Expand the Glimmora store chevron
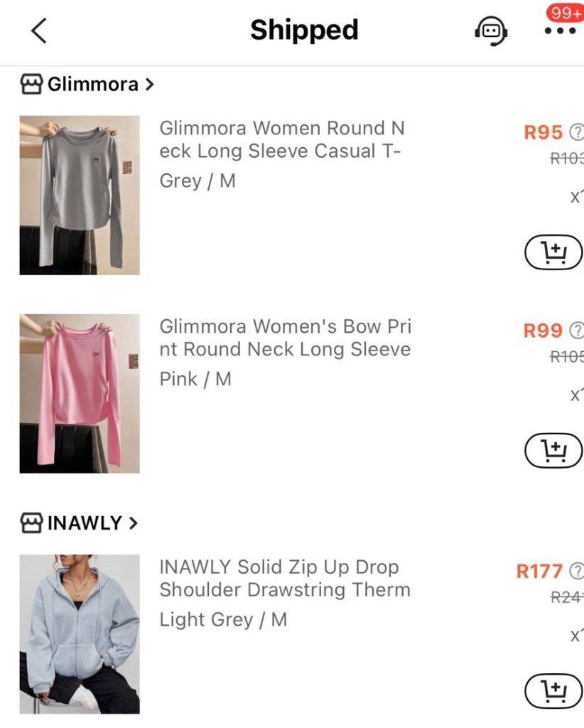Screen dimensions: 584x728 pyautogui.click(x=148, y=85)
